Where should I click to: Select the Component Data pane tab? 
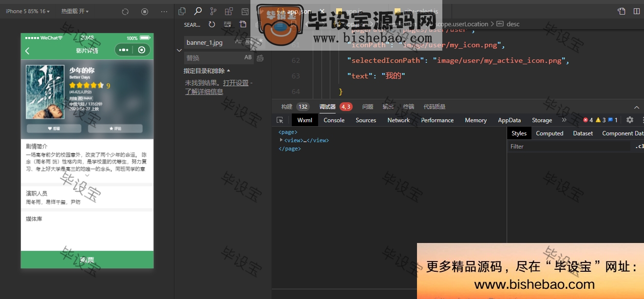(x=623, y=133)
